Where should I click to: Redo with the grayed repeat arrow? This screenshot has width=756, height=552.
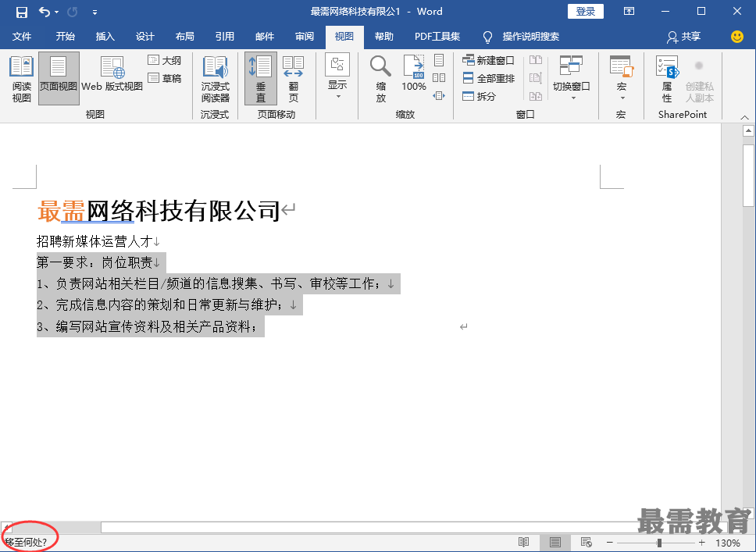pos(73,12)
